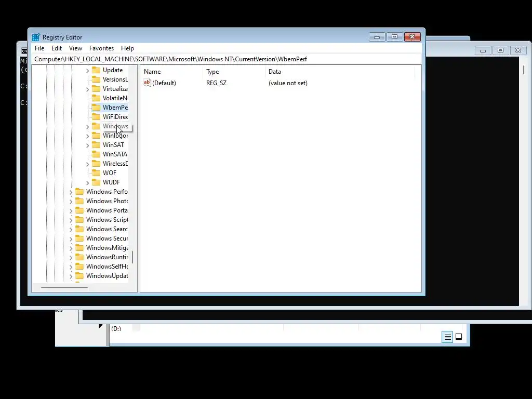Click the registry path address bar
This screenshot has width=532, height=399.
(x=228, y=59)
